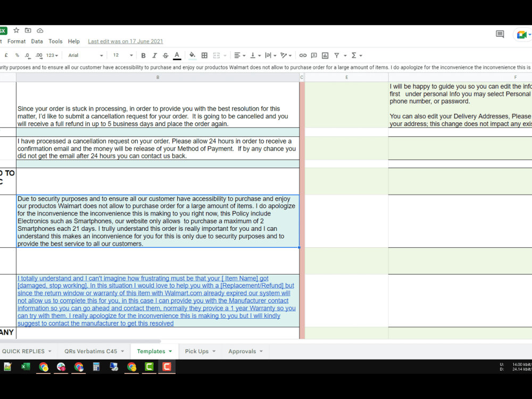Insert a chart
This screenshot has height=399, width=532.
(x=325, y=55)
